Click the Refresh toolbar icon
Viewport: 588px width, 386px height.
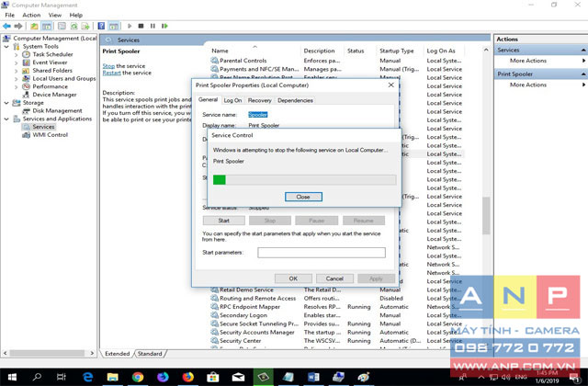coord(73,26)
